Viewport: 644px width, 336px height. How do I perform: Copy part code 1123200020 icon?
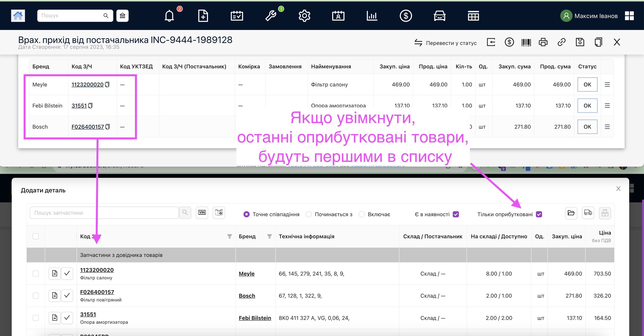pyautogui.click(x=107, y=84)
